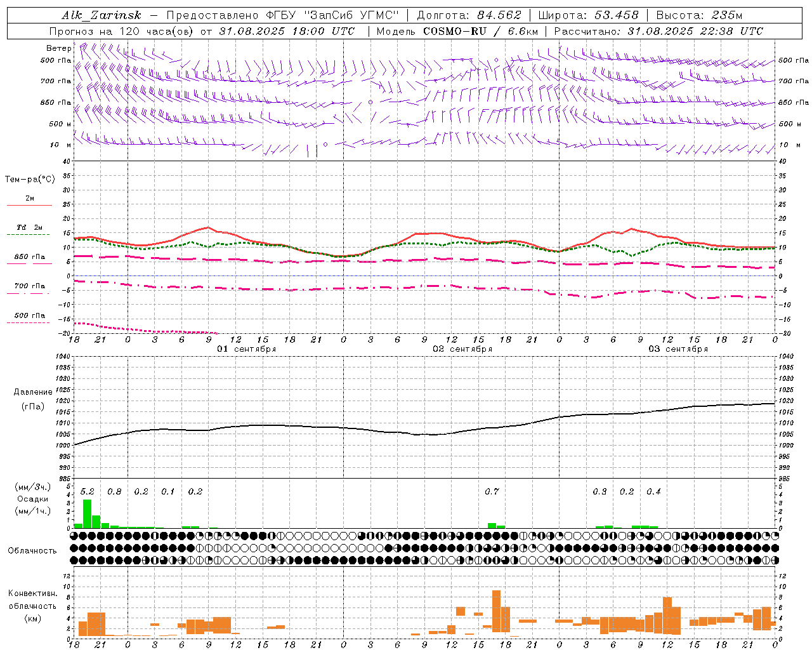Click the tallest orange convective cloud bar
Image resolution: width=812 pixels, height=650 pixels.
pos(496,610)
